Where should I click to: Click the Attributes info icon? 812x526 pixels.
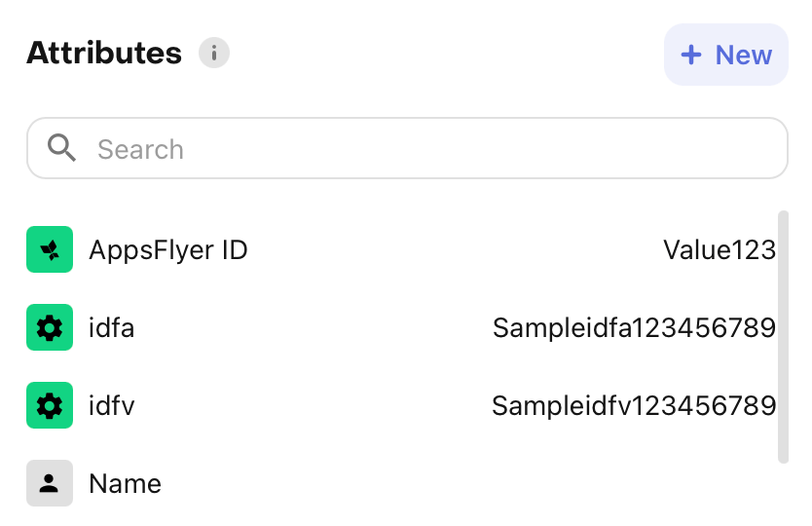click(214, 53)
